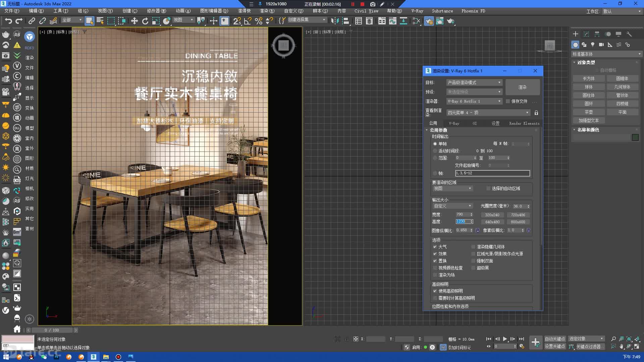
Task: Undo the last action in main toolbar
Action: tap(8, 21)
